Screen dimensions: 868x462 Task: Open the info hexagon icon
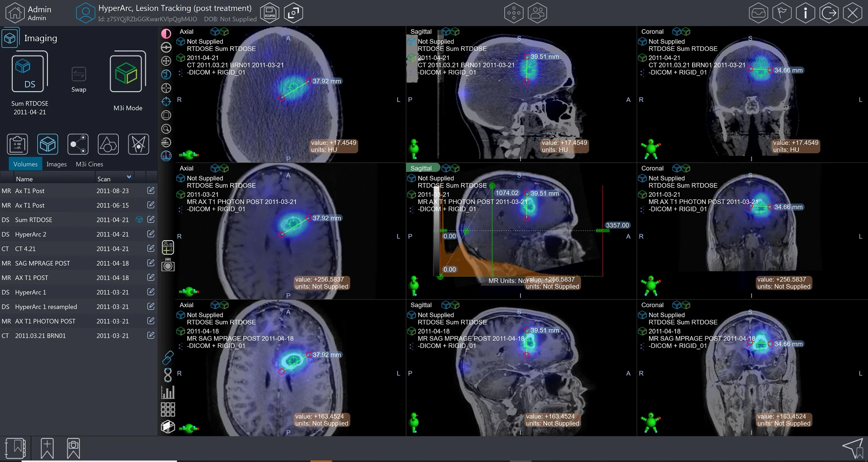tap(805, 13)
